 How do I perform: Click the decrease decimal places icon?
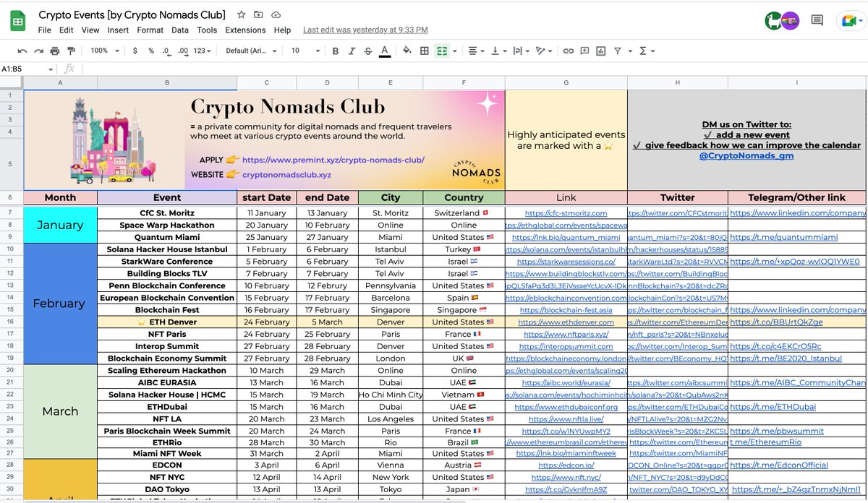point(166,51)
